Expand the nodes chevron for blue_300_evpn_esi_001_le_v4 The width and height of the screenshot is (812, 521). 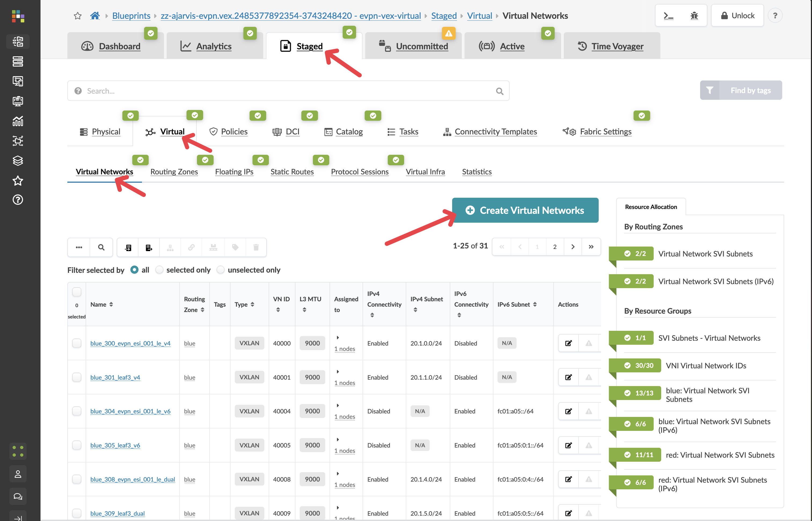(337, 337)
